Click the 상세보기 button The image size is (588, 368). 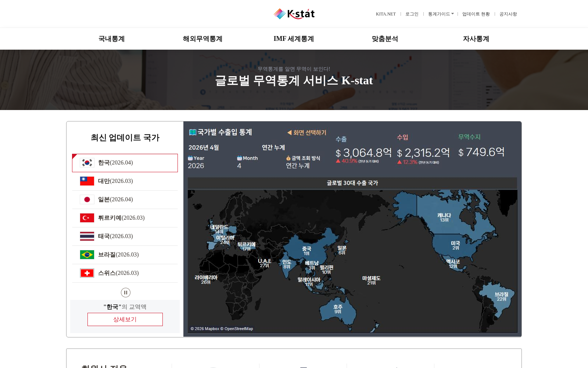125,319
